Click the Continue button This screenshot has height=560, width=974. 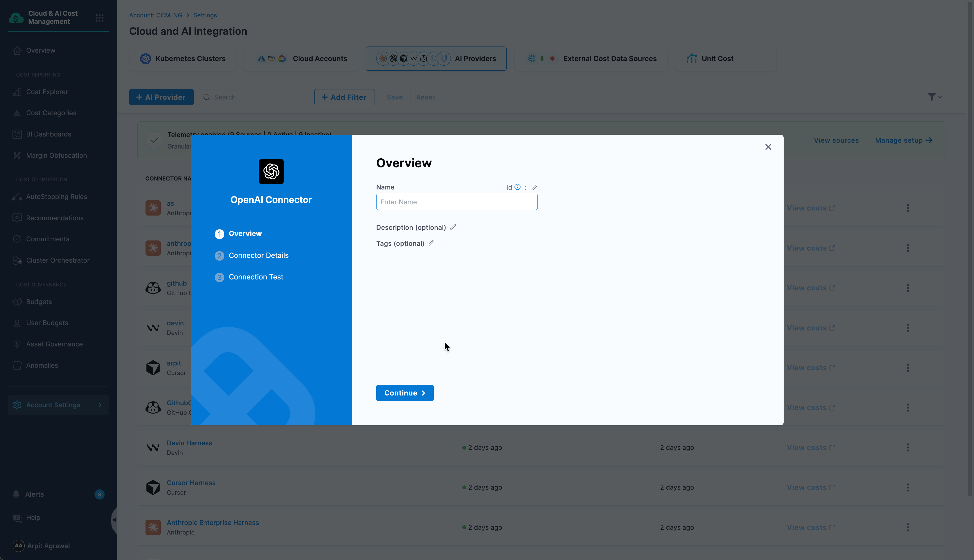click(405, 393)
